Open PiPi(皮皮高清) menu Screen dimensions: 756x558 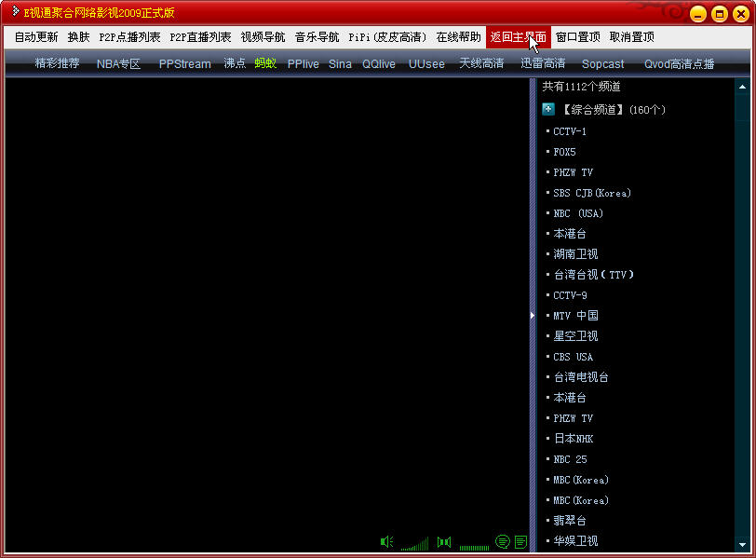387,37
